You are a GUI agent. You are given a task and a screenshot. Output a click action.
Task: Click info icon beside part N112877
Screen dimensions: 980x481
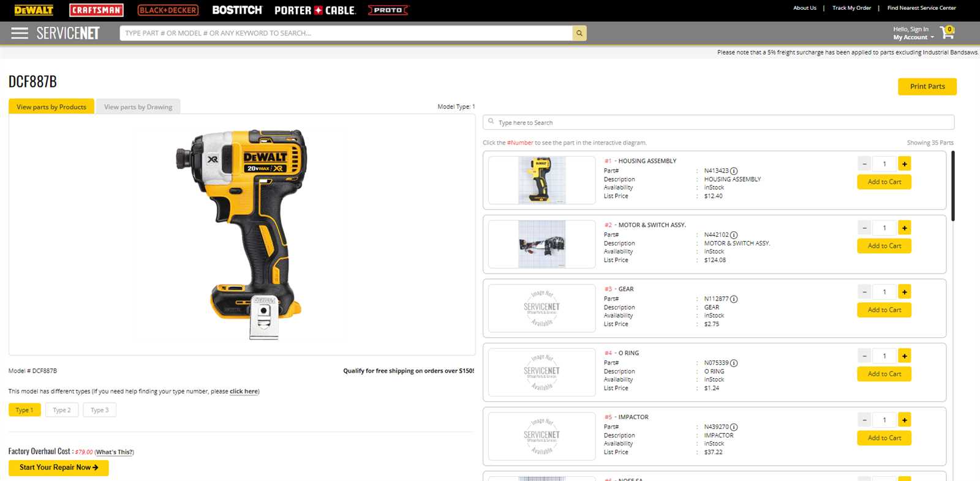(x=734, y=299)
